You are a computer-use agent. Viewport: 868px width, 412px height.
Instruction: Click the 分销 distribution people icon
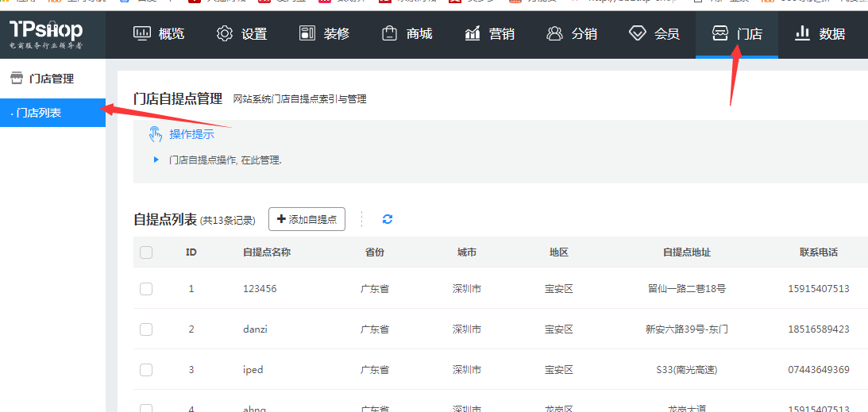[x=554, y=33]
